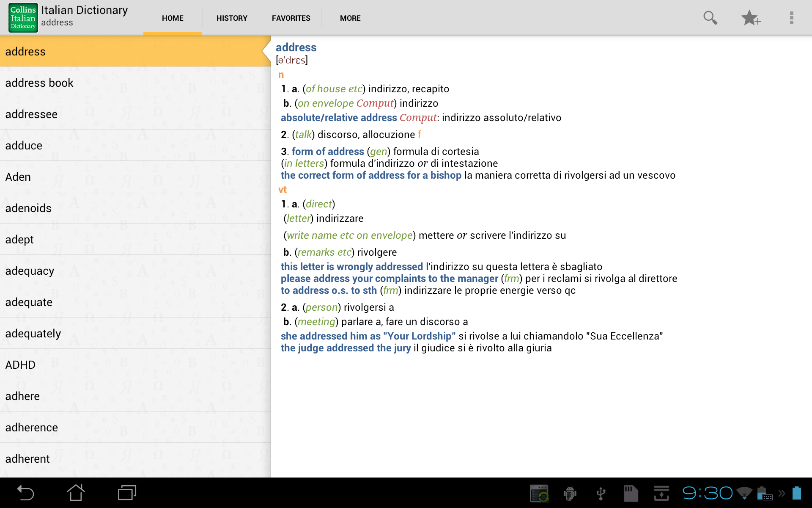Tap the battery status indicator

pyautogui.click(x=797, y=493)
